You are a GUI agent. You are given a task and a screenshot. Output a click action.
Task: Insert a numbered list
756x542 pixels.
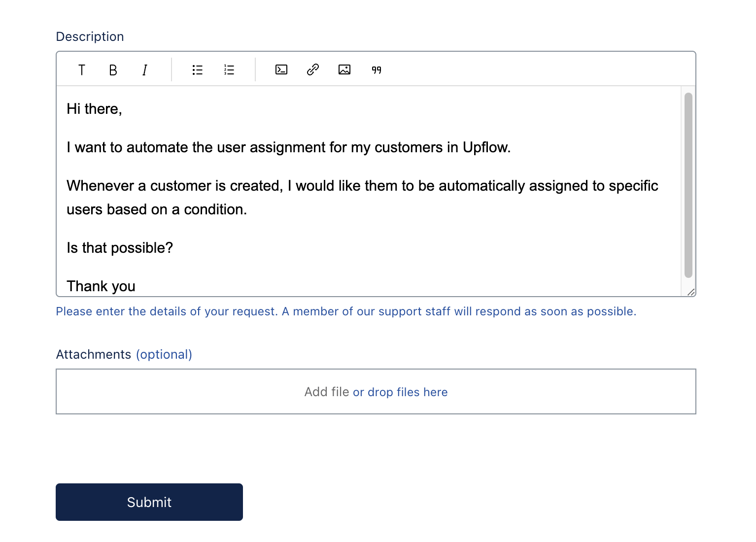coord(229,70)
